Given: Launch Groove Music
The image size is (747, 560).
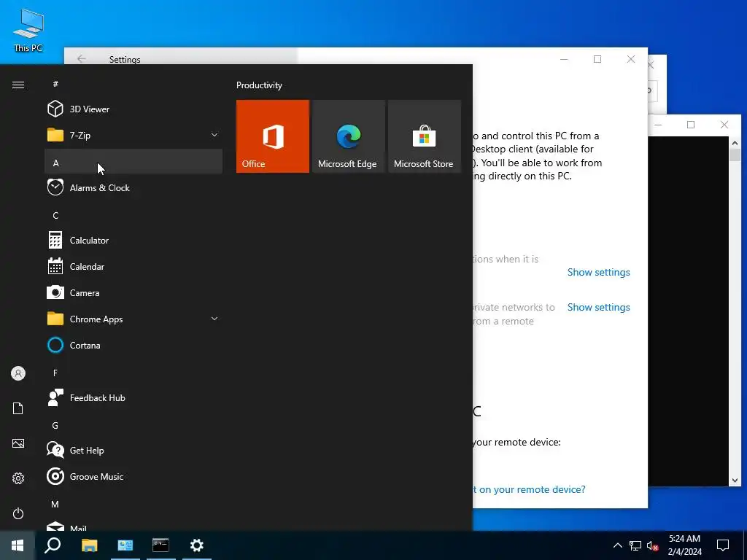Looking at the screenshot, I should 133,477.
